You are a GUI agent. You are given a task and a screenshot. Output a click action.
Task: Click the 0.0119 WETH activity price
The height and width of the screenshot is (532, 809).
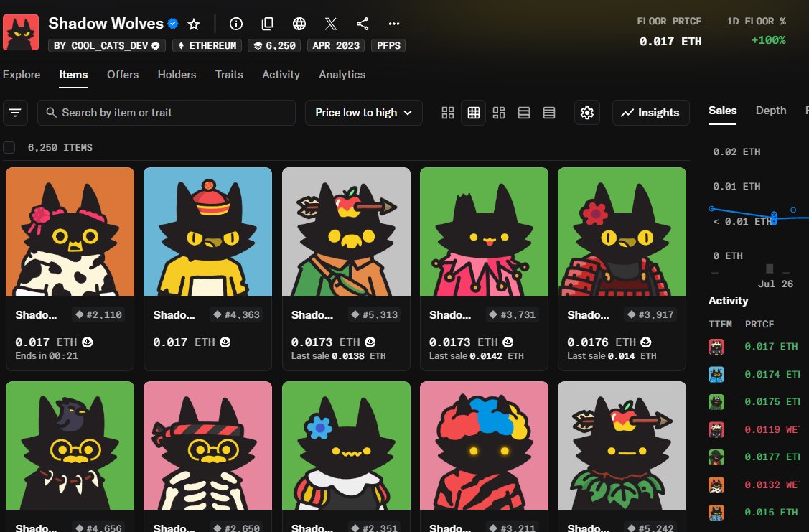click(x=772, y=429)
